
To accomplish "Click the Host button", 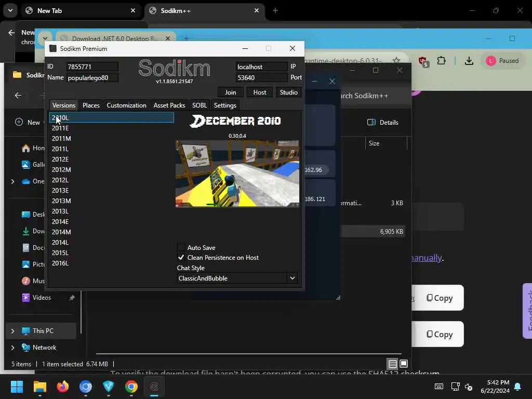I will tap(260, 92).
